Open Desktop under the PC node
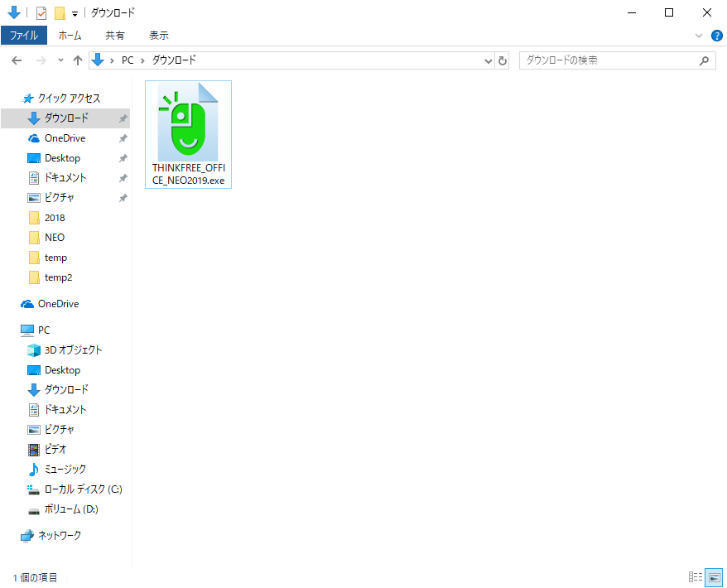 tap(62, 370)
